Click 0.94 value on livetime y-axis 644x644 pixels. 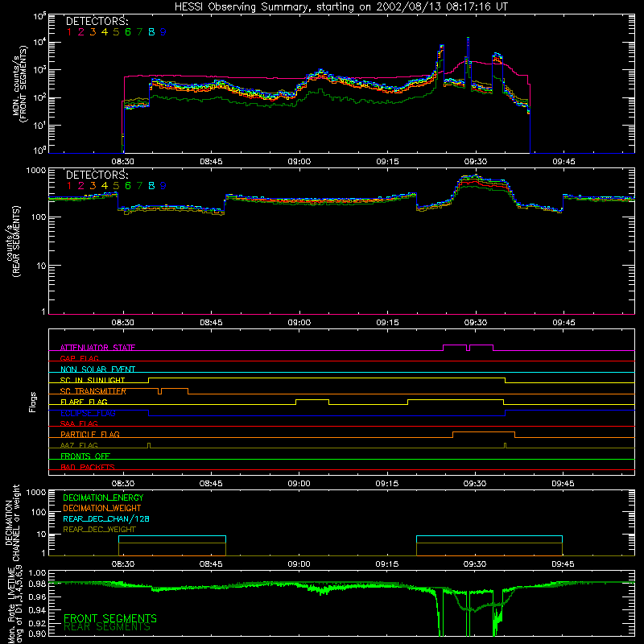[37, 609]
